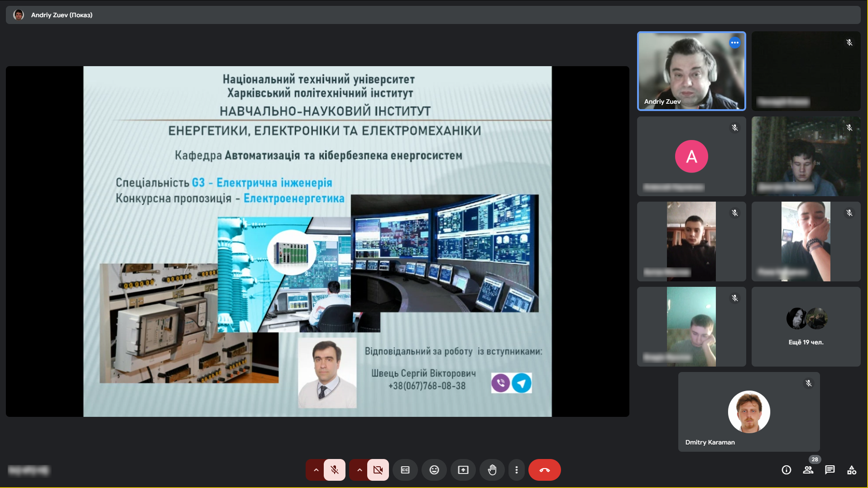Click 'G3 - Електрична інженерія' on the slide
The image size is (868, 488).
pyautogui.click(x=262, y=183)
